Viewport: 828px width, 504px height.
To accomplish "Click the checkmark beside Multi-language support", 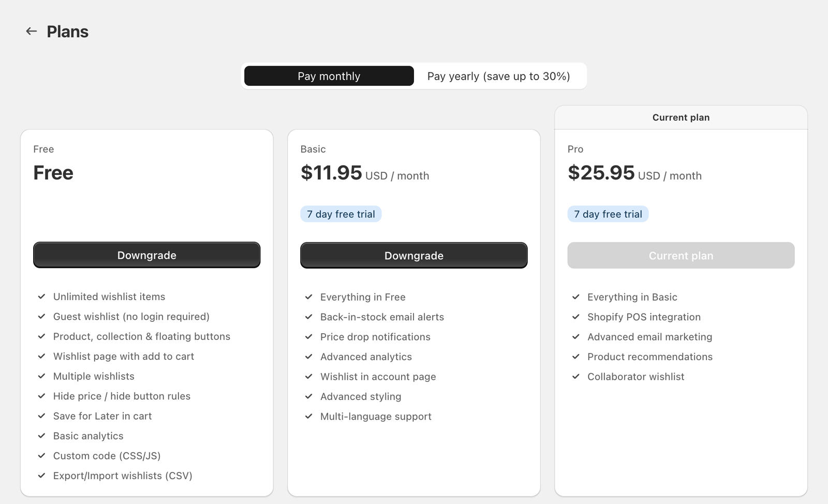I will click(309, 417).
